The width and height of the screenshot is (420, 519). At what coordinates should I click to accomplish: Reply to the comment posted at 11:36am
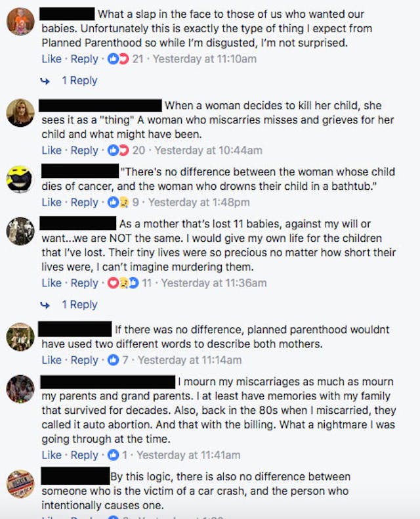click(x=84, y=283)
